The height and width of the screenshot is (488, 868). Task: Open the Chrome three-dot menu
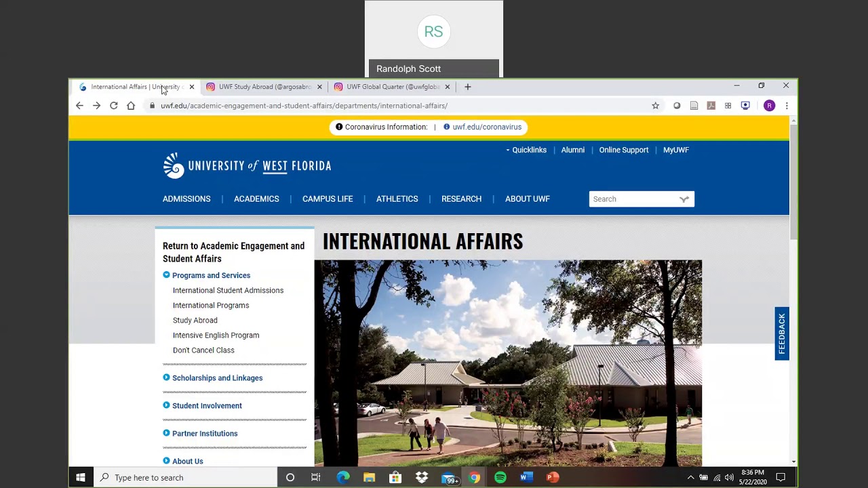click(787, 106)
